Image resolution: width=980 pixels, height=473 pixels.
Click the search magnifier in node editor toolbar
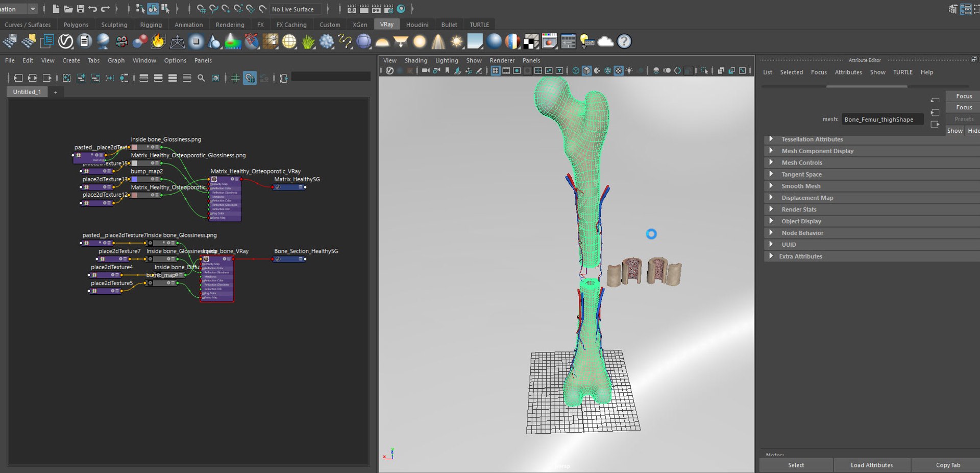tap(201, 78)
